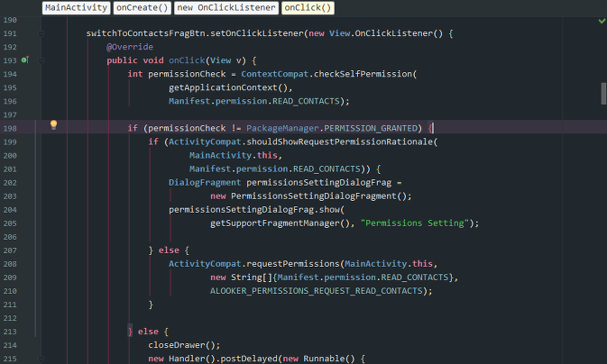Click the editor vertical scrollbar thumb

coord(603,93)
